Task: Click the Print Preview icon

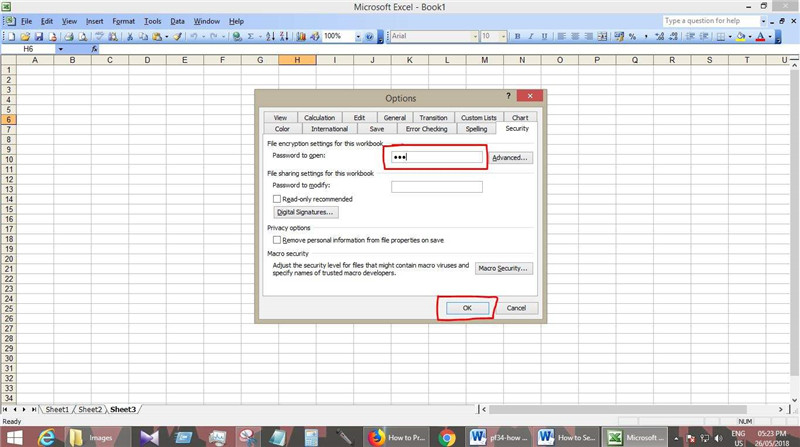Action: point(82,36)
